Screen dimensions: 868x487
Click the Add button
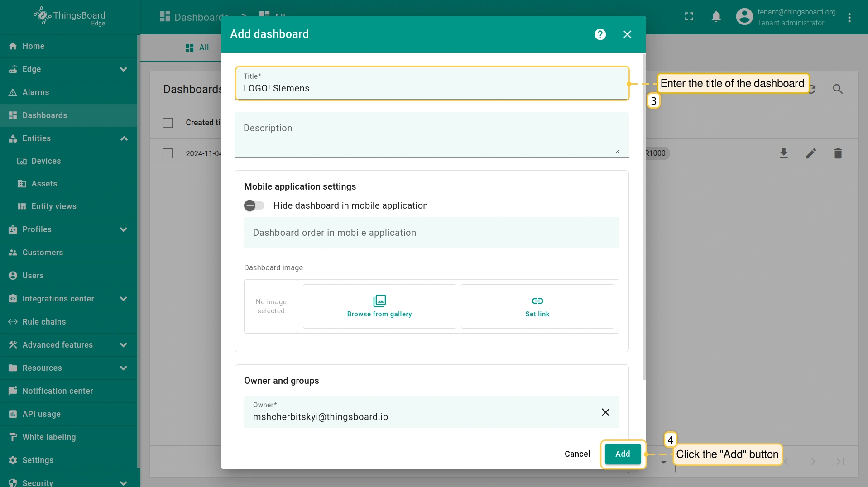click(623, 454)
